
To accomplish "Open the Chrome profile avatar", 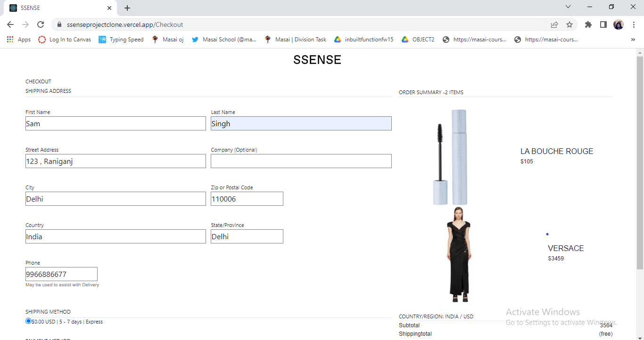I will coord(619,24).
